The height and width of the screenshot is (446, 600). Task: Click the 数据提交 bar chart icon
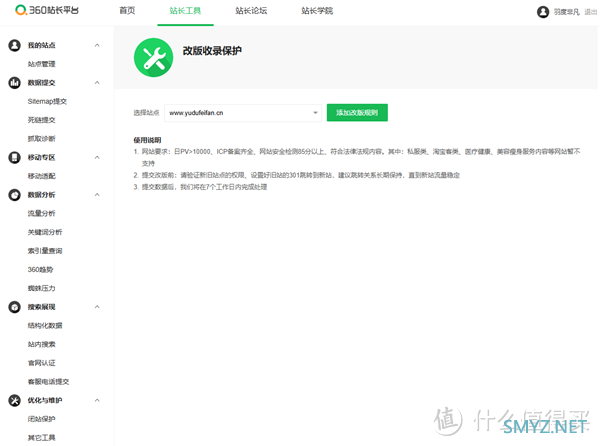click(x=15, y=83)
